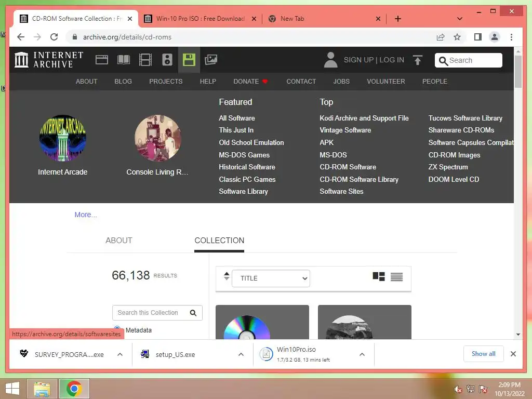Switch to the New Tab browser tab
The height and width of the screenshot is (399, 532).
click(324, 19)
